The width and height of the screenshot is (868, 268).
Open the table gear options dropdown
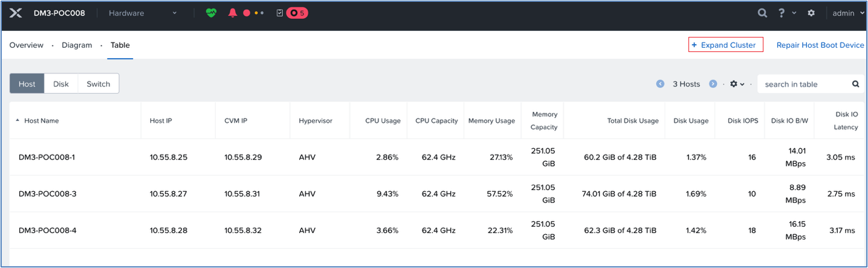point(737,84)
